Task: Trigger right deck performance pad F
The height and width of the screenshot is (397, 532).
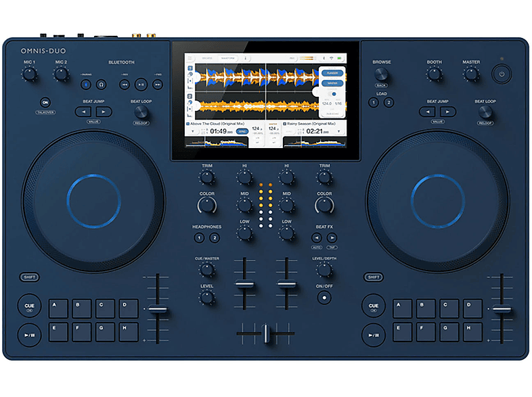Action: 426,331
